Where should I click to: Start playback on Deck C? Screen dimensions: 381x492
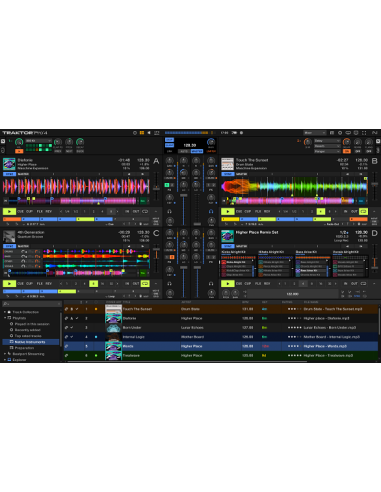pyautogui.click(x=9, y=284)
